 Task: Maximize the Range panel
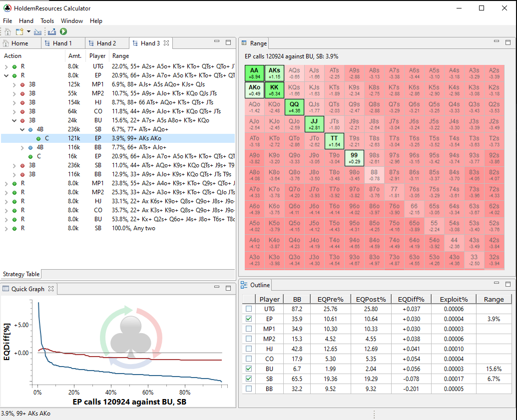508,42
